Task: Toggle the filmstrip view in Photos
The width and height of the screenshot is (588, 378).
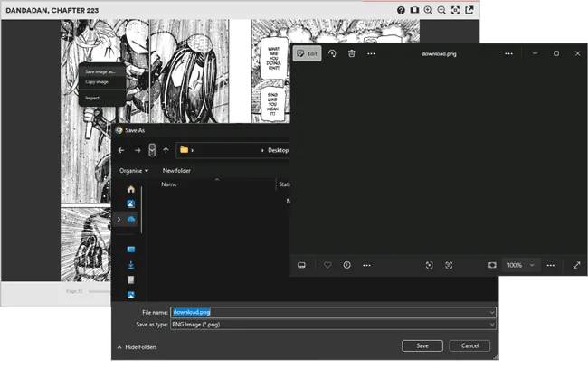Action: 301,265
